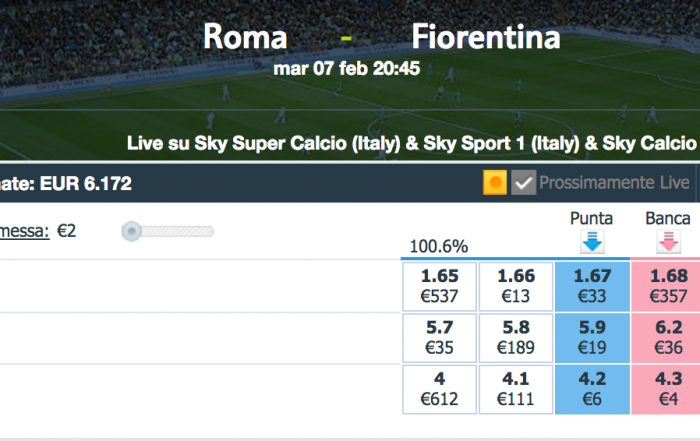Click the 5.8 odds with €189
Image resolution: width=700 pixels, height=441 pixels.
click(x=516, y=338)
